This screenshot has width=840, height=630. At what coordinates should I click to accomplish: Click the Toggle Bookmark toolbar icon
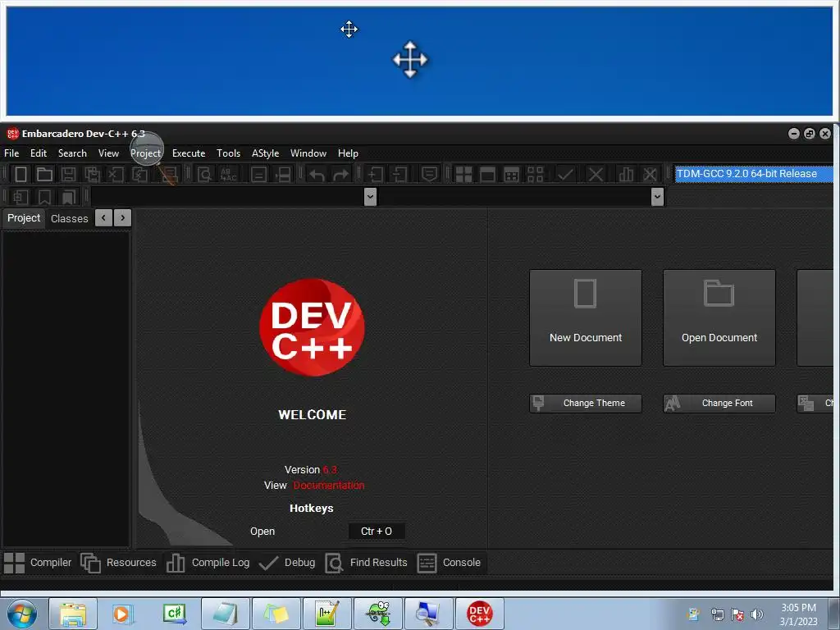point(44,197)
